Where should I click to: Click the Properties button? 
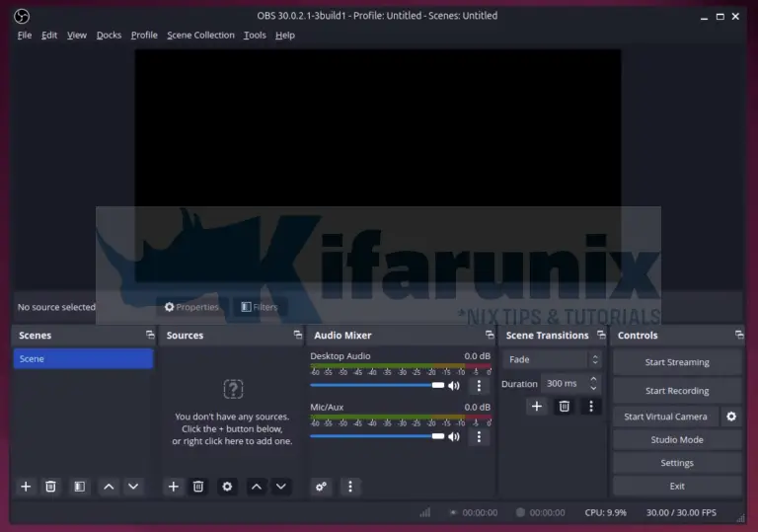point(191,307)
